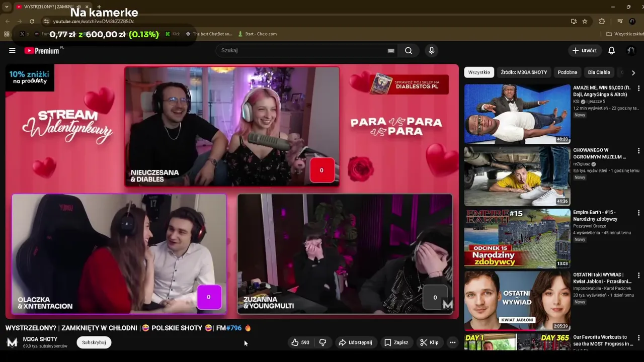
Task: Click the Subskrybuj button
Action: coord(94,342)
